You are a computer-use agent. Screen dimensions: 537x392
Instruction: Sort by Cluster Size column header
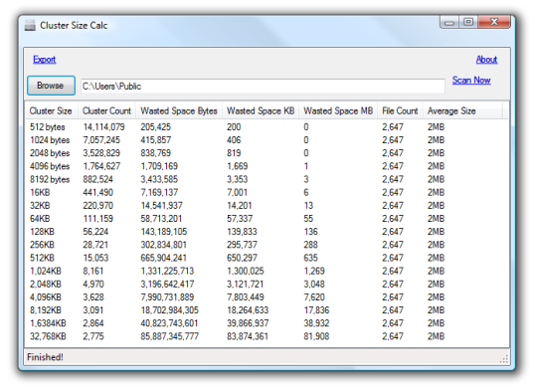(51, 111)
